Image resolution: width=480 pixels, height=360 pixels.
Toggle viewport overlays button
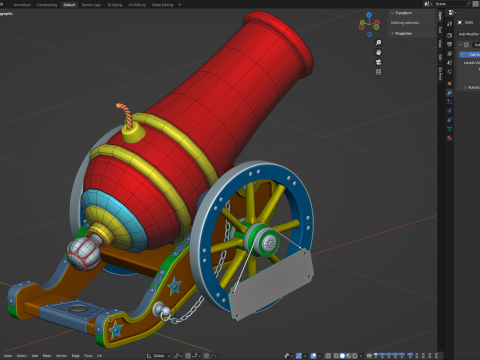pos(314,356)
